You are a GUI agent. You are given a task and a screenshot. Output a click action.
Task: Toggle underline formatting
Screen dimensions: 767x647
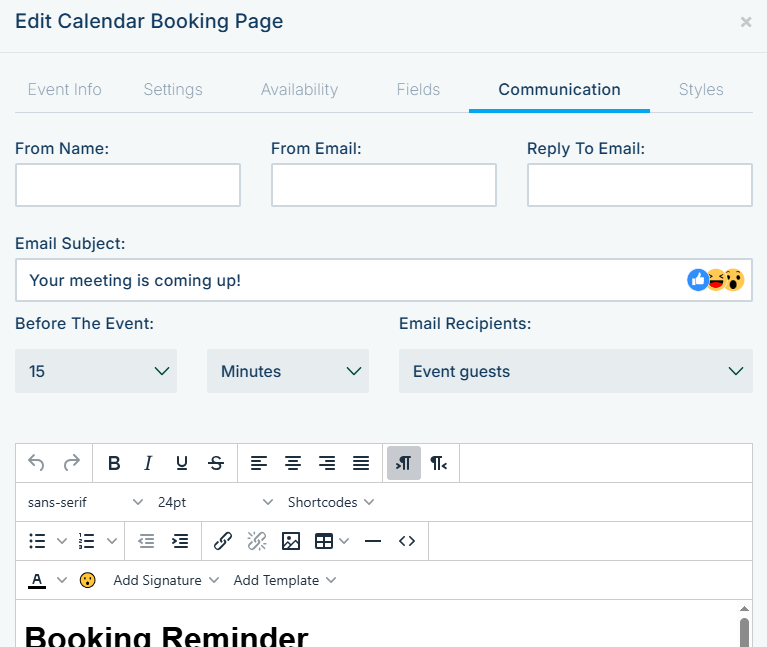tap(181, 463)
